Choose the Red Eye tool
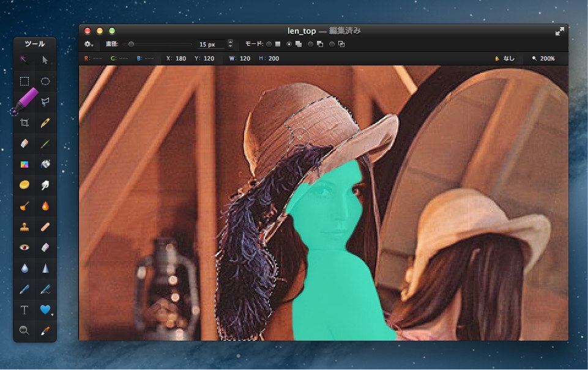The width and height of the screenshot is (588, 370). pos(24,248)
